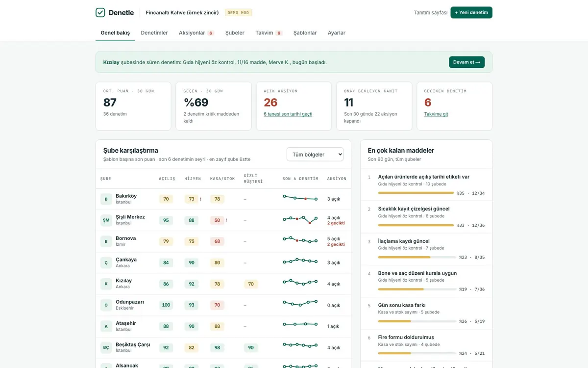
Task: Select the Ataşehir branch name
Action: [126, 323]
